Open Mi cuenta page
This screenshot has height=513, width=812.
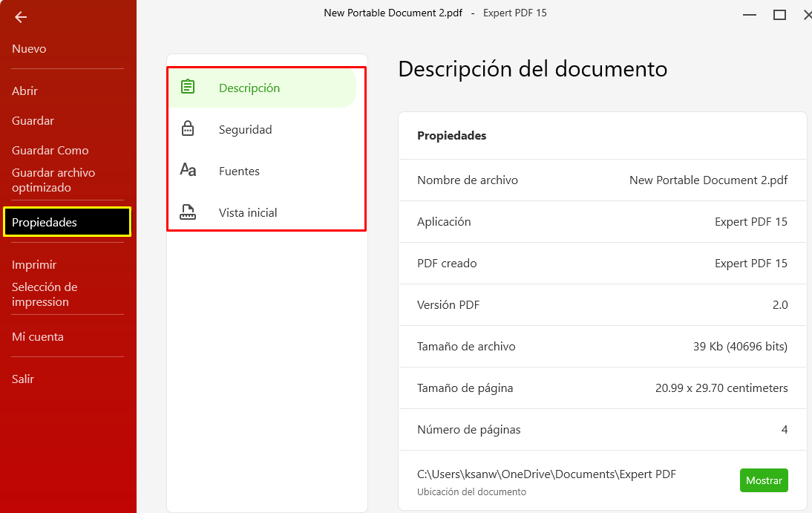coord(38,337)
